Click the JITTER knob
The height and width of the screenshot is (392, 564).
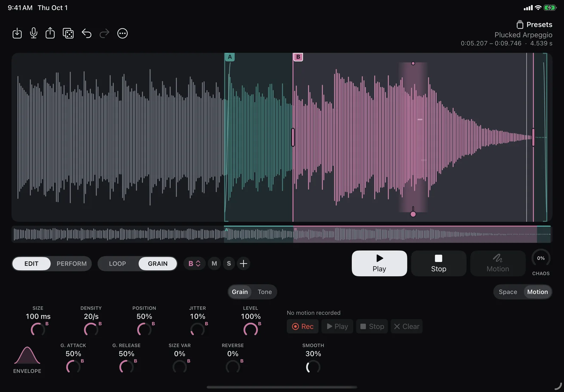(x=197, y=330)
